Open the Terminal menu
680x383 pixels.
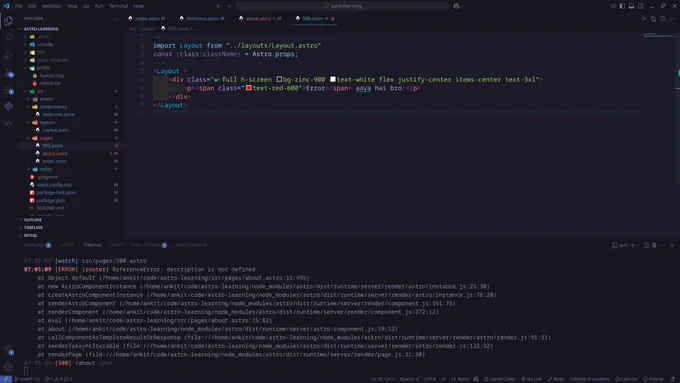coord(118,6)
